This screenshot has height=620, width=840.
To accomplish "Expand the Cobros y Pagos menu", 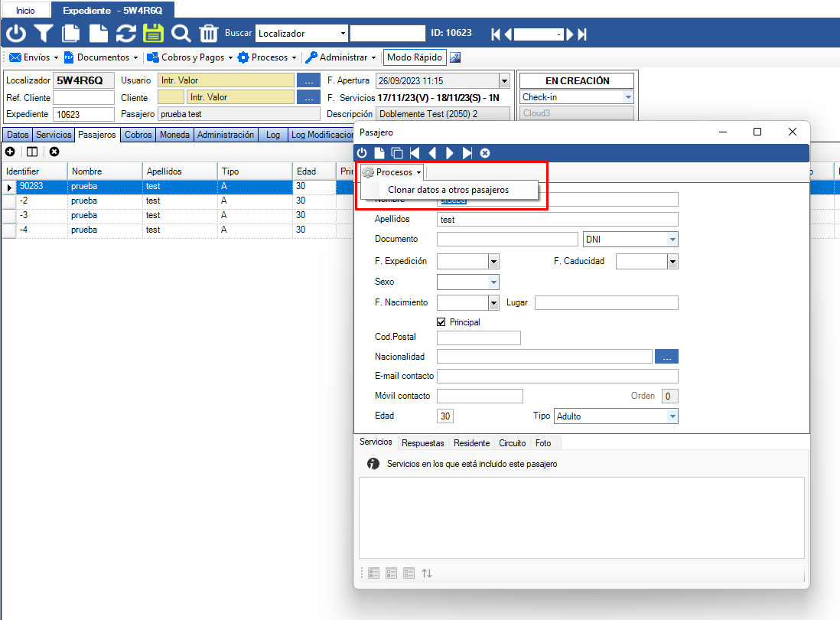I will [x=190, y=57].
